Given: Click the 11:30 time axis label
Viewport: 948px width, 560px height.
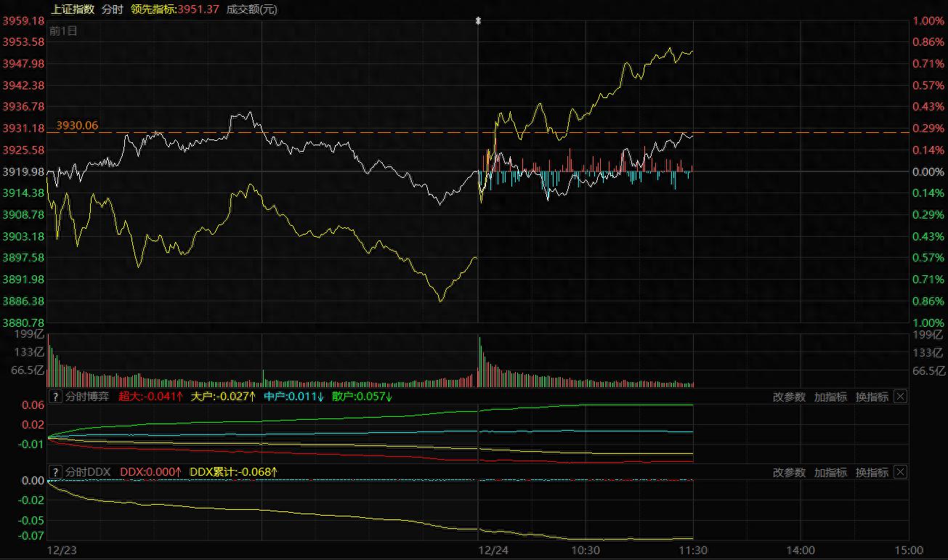Looking at the screenshot, I should [x=693, y=551].
